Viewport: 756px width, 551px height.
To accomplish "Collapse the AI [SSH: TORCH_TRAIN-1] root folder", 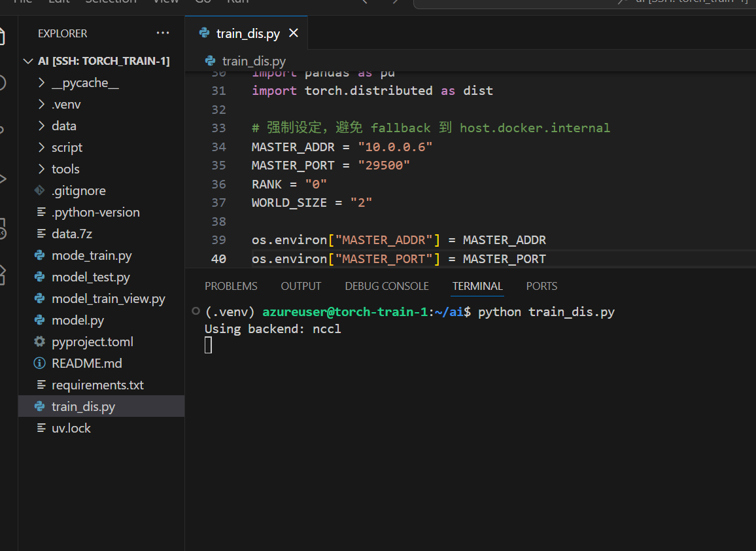I will coord(28,62).
